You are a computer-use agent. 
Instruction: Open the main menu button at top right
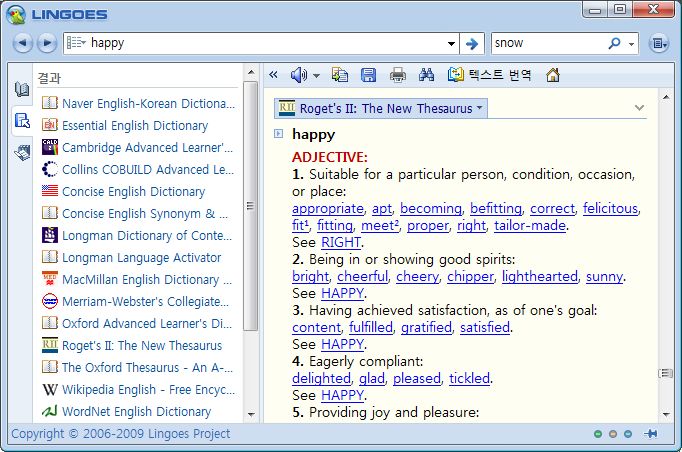pyautogui.click(x=659, y=43)
